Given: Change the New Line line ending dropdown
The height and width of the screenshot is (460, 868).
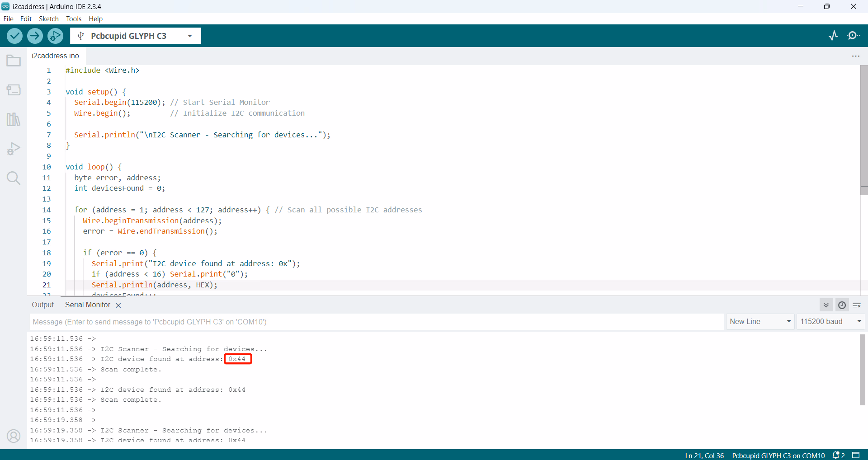Looking at the screenshot, I should (x=760, y=321).
